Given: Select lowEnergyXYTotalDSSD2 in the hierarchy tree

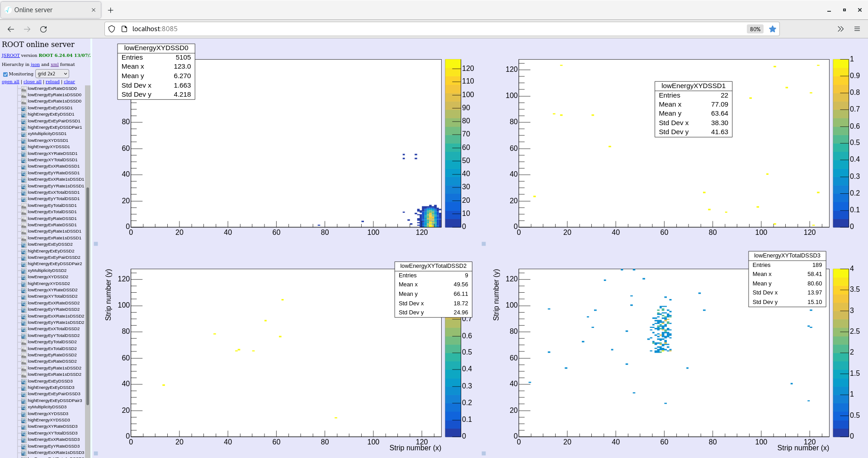Looking at the screenshot, I should (x=52, y=296).
